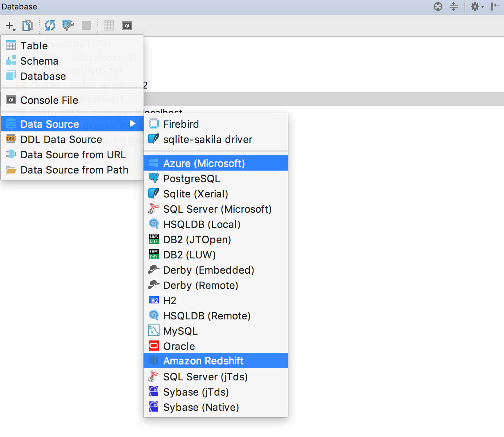This screenshot has width=504, height=437.
Task: Choose Sybase (jTds) data source
Action: click(216, 392)
